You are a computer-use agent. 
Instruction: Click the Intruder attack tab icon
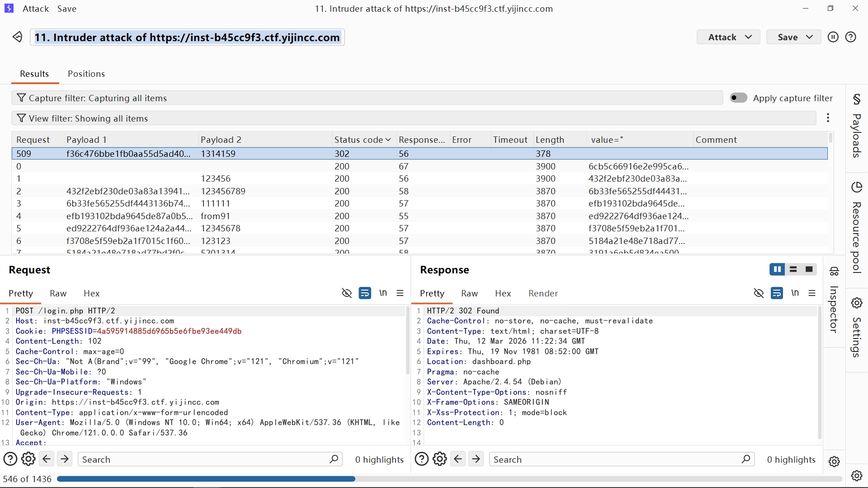pyautogui.click(x=17, y=37)
